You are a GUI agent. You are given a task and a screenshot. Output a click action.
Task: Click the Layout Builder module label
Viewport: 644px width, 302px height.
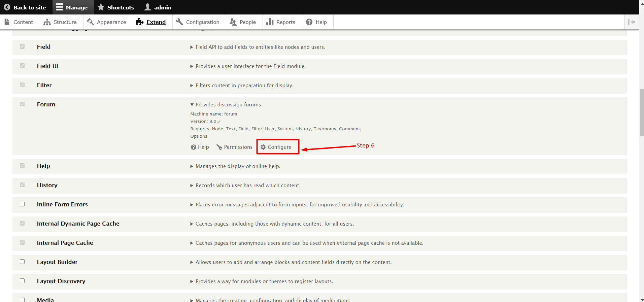[x=57, y=262]
